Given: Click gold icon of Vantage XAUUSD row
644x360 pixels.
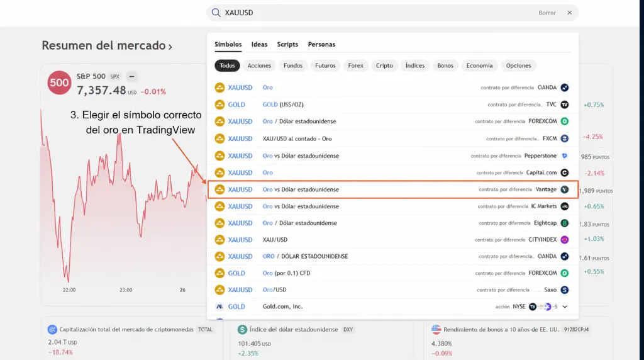Looking at the screenshot, I should click(219, 189).
